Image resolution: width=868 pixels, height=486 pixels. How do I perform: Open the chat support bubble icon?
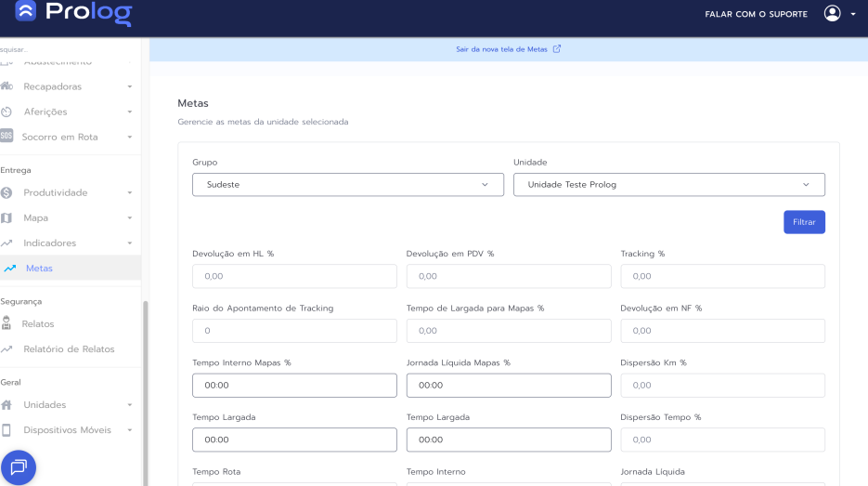tap(19, 466)
